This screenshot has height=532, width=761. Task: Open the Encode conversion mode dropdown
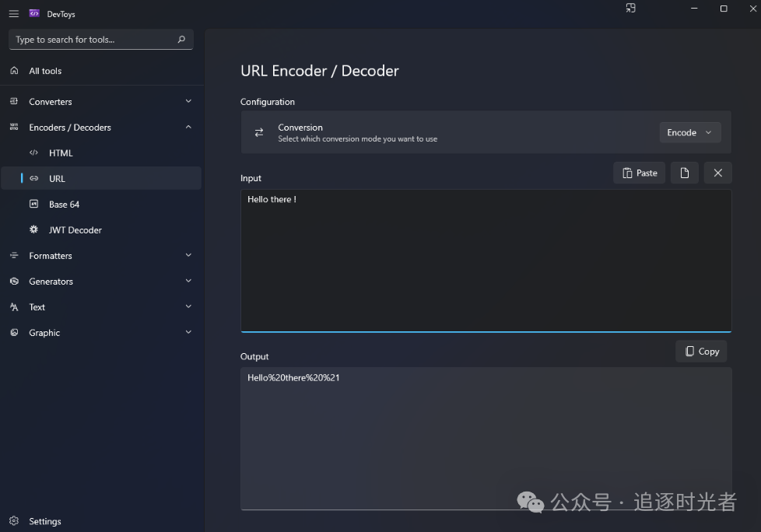point(689,132)
